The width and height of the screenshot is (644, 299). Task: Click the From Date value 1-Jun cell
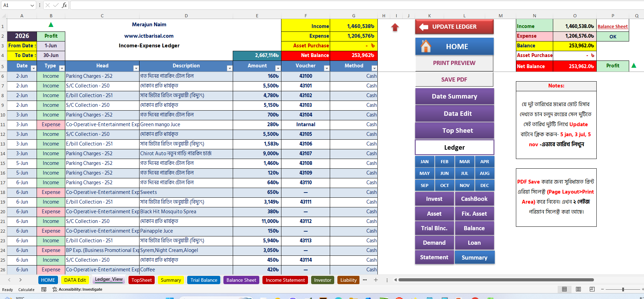click(51, 46)
